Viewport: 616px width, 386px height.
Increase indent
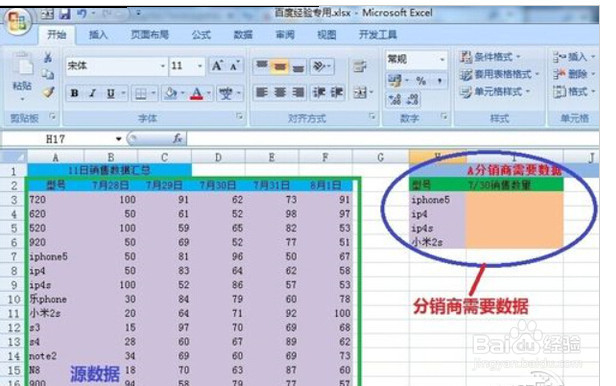[x=337, y=92]
